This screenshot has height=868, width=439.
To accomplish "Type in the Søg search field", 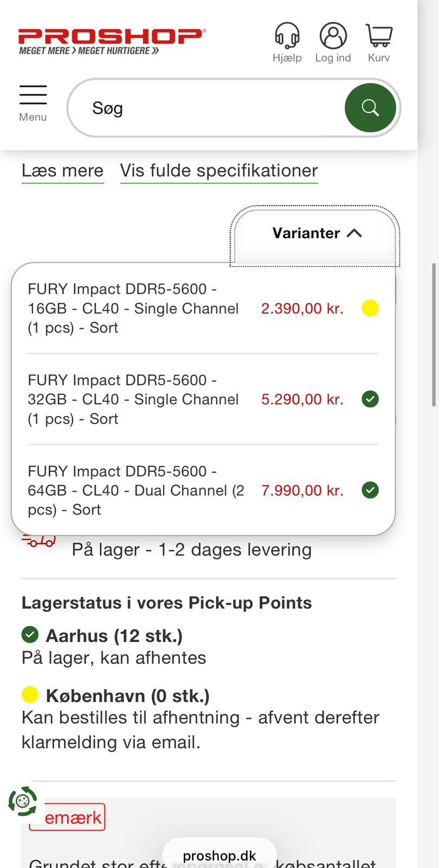I will [211, 108].
